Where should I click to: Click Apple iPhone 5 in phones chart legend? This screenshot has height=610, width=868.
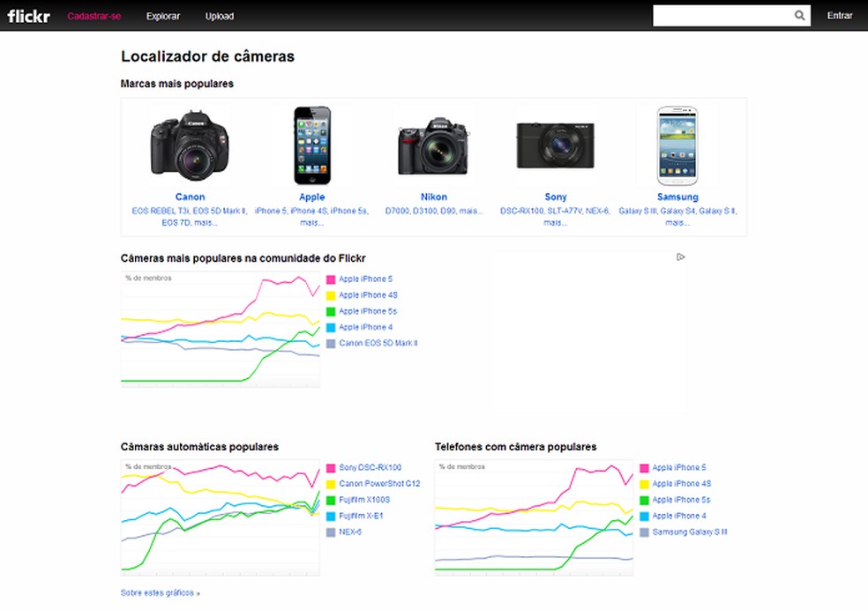678,468
